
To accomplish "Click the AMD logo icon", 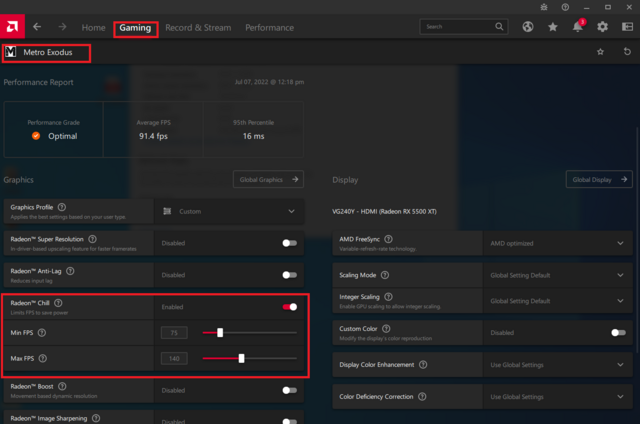I will pos(12,27).
